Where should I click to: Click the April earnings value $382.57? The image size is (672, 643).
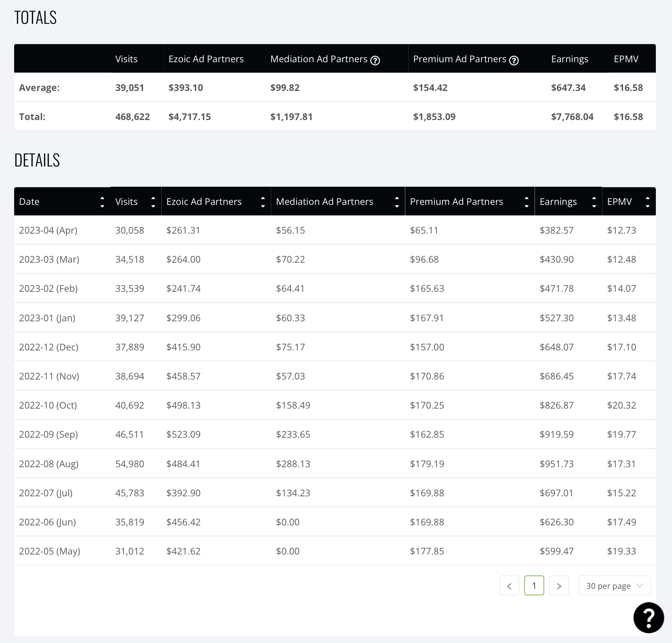pyautogui.click(x=556, y=230)
